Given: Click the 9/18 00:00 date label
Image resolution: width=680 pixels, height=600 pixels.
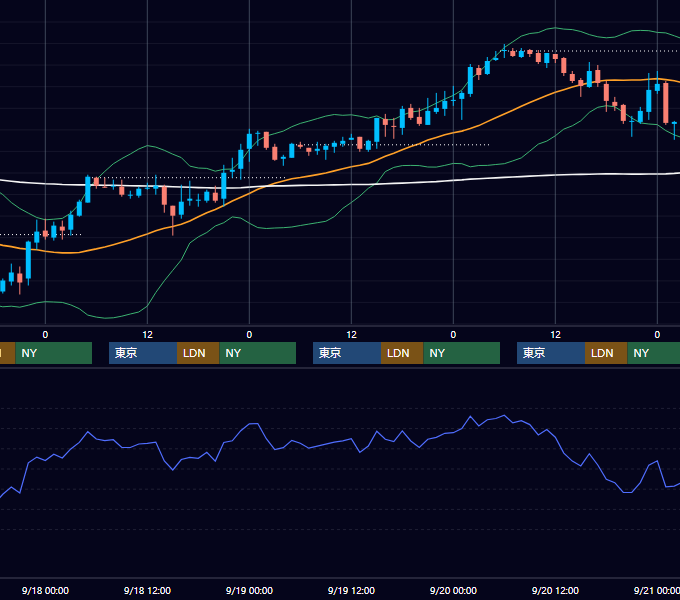Looking at the screenshot, I should tap(45, 590).
